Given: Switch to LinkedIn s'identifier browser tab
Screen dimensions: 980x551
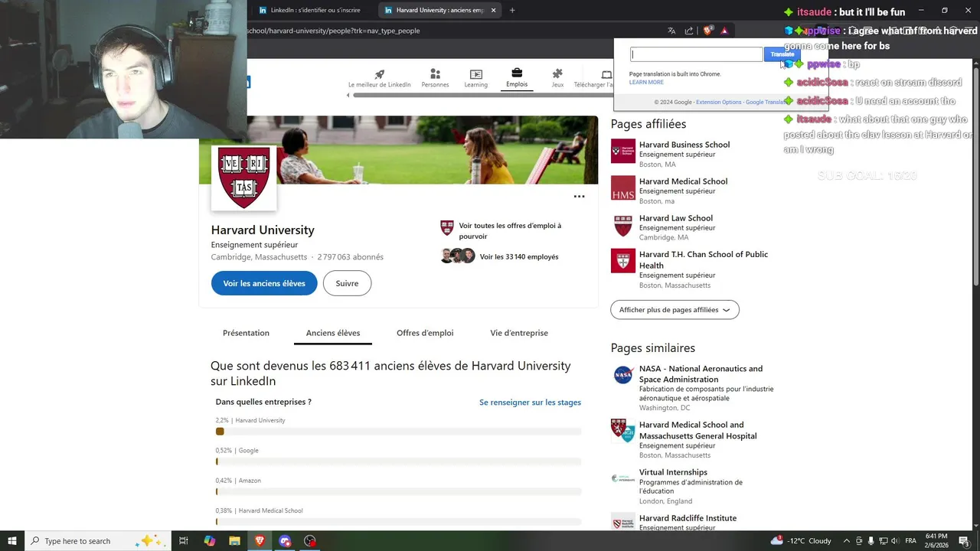Looking at the screenshot, I should (x=313, y=10).
